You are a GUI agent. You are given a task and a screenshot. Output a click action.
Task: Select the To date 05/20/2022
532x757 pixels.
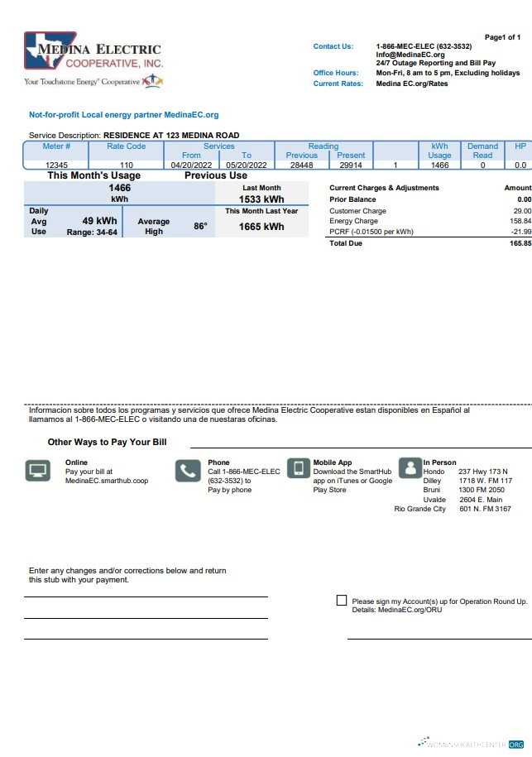click(x=247, y=165)
